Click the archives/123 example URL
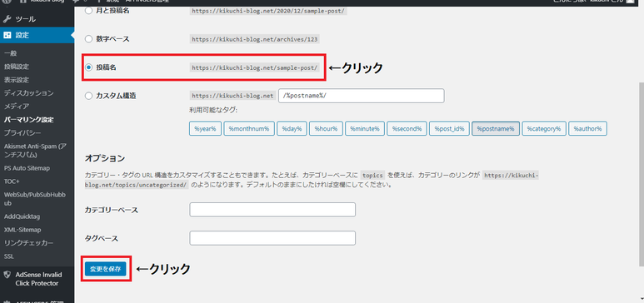Viewport: 644px width, 303px height. point(255,39)
